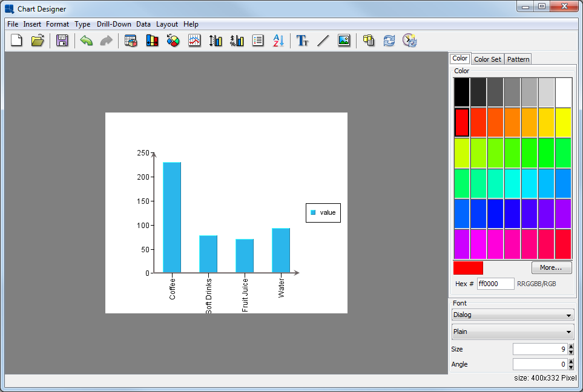Screen dimensions: 583x392
Task: Decrease Angle with the down arrow
Action: click(x=571, y=367)
